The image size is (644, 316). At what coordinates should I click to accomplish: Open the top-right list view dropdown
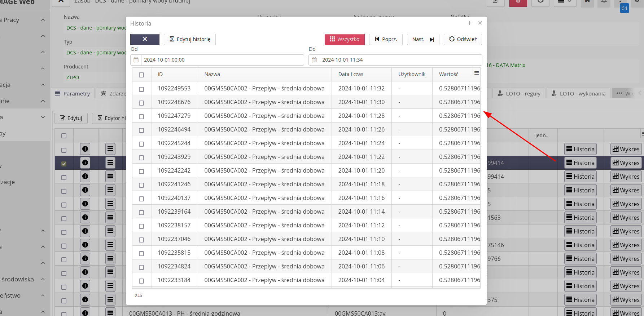pos(564,2)
